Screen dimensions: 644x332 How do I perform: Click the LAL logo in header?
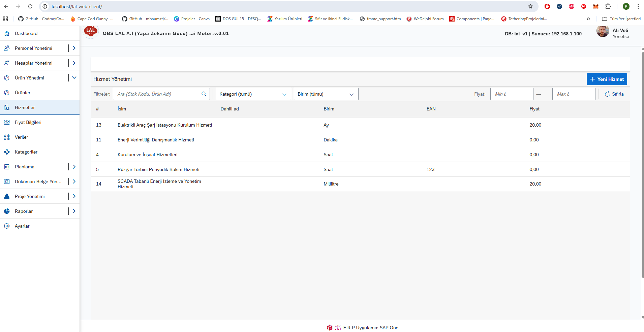pos(90,32)
